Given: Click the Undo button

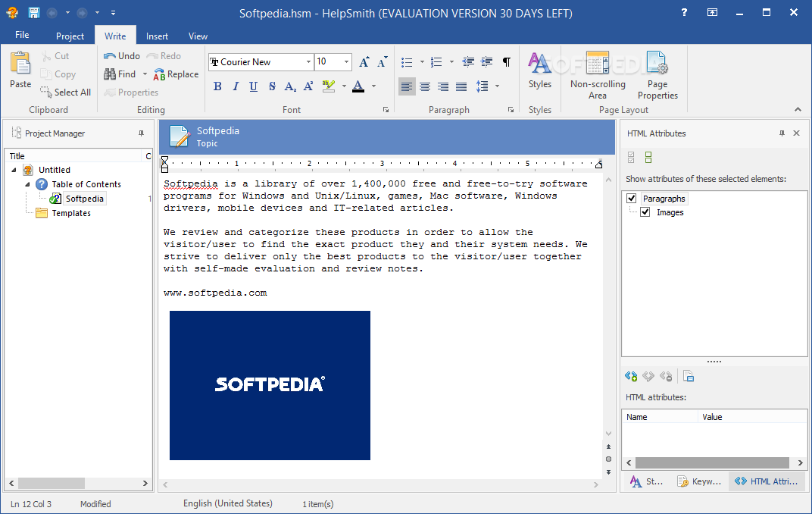Looking at the screenshot, I should (x=122, y=56).
